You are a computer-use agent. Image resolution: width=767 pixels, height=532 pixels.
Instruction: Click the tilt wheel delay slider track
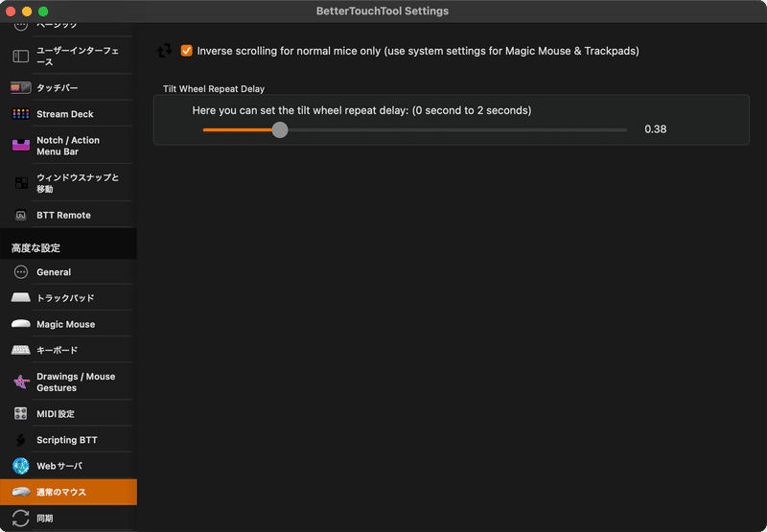(415, 129)
